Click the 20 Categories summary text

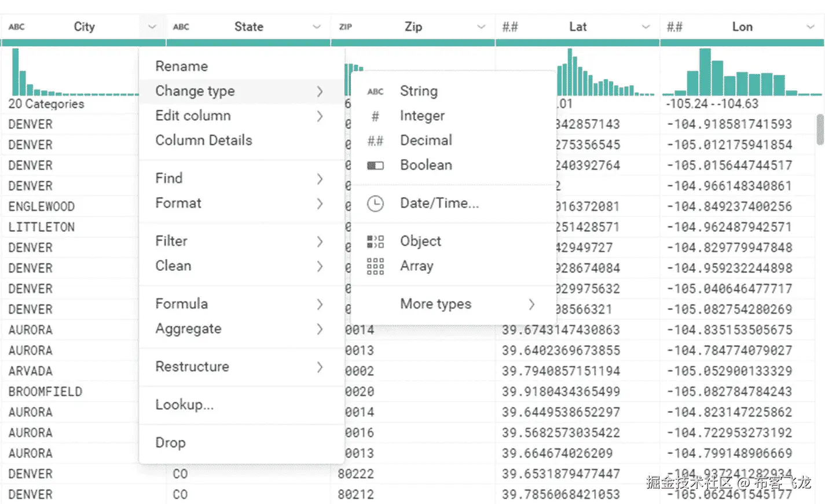click(46, 104)
